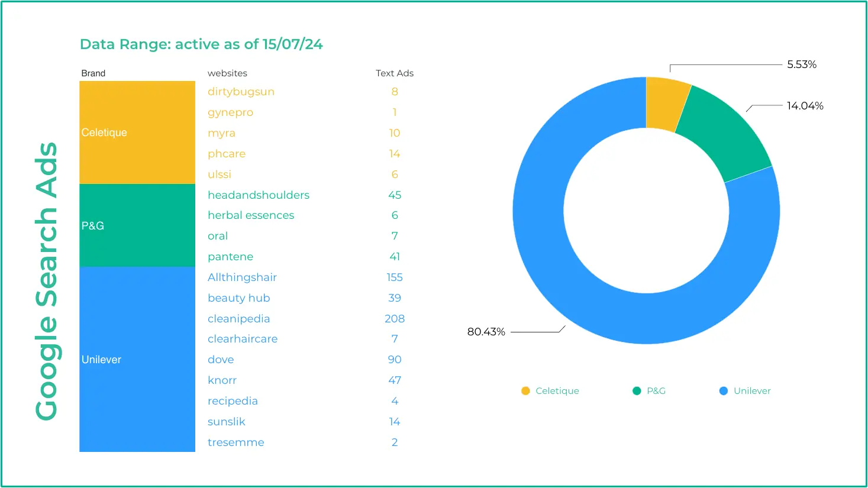The width and height of the screenshot is (868, 488).
Task: Select the Celetique label in the chart legend
Action: pyautogui.click(x=557, y=391)
